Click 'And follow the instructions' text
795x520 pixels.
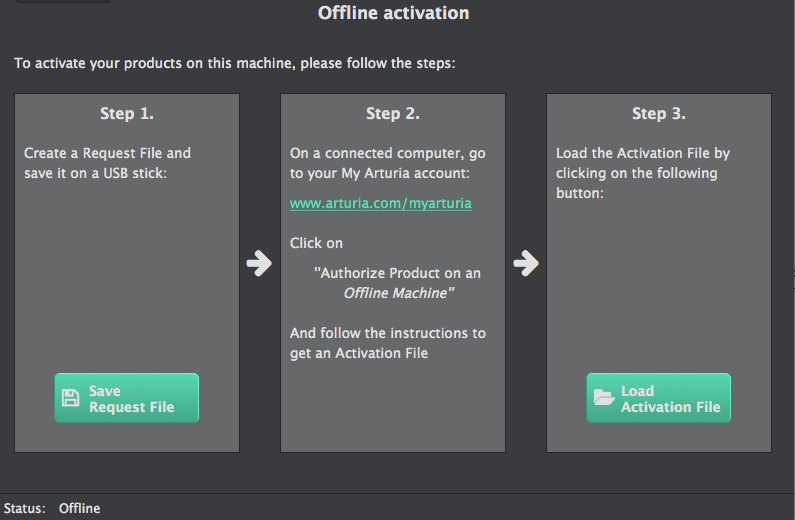tap(381, 333)
